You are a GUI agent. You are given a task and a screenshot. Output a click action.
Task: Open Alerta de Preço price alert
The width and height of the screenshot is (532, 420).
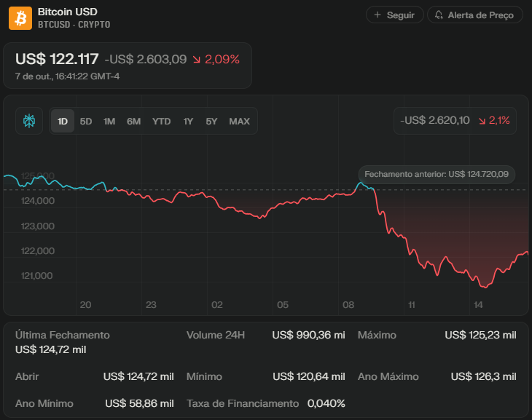point(474,15)
